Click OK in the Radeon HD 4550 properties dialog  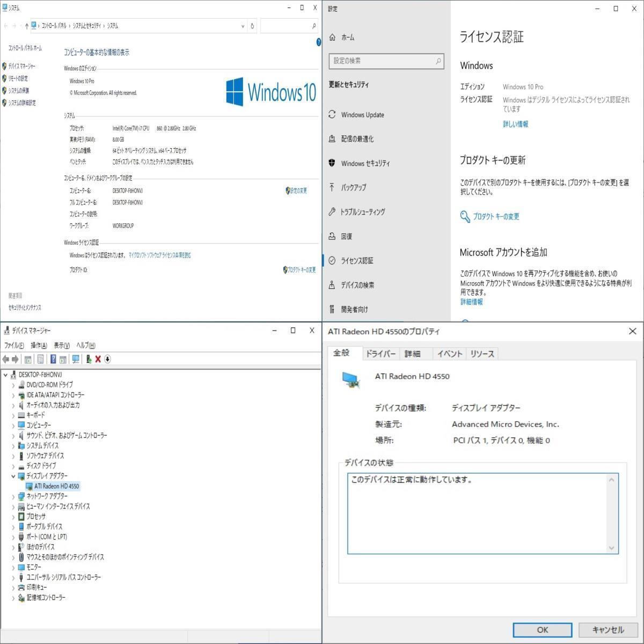click(x=543, y=630)
